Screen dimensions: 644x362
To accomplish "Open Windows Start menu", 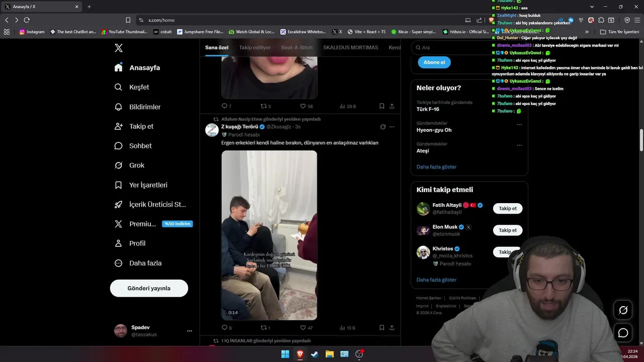I will tap(285, 354).
